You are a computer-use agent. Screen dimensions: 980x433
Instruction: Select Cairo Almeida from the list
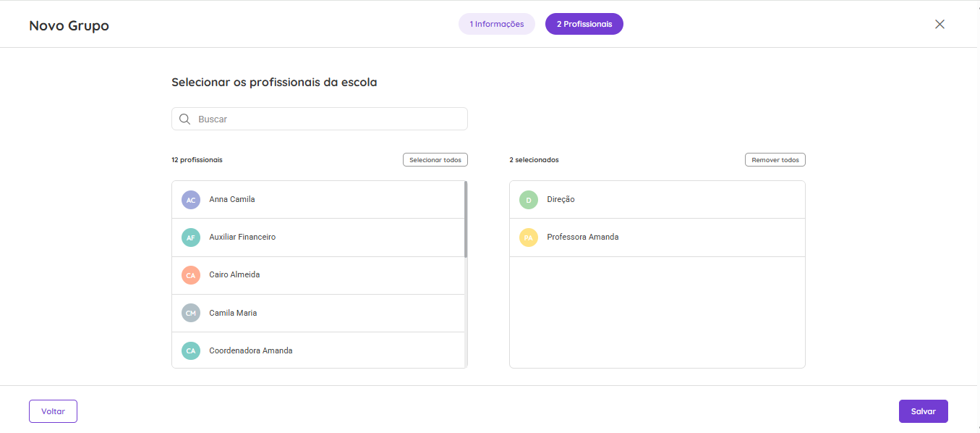click(318, 275)
